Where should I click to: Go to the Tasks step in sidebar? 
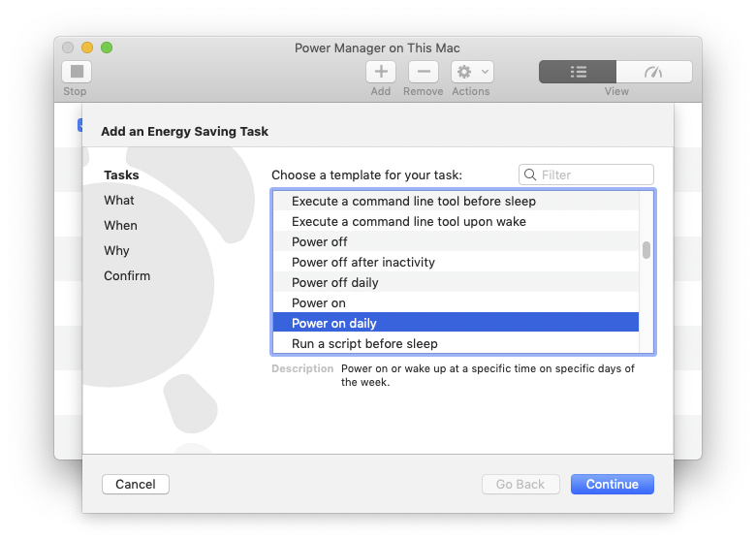tap(121, 175)
